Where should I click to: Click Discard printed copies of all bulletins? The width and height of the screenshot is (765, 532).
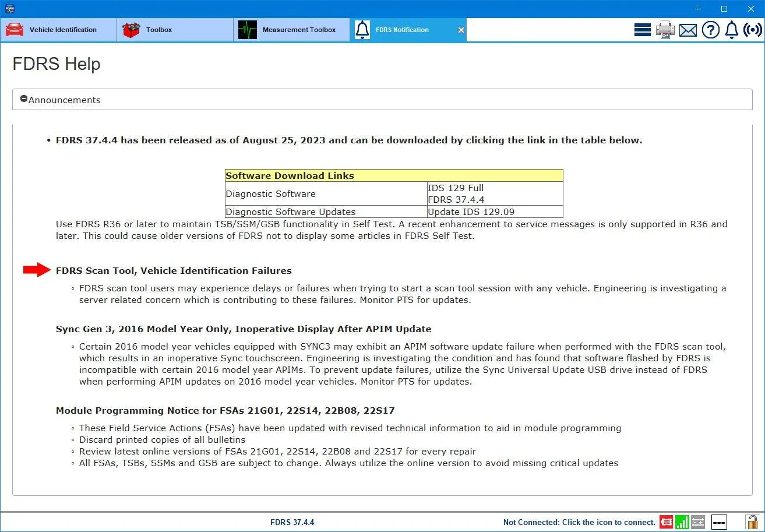(162, 439)
